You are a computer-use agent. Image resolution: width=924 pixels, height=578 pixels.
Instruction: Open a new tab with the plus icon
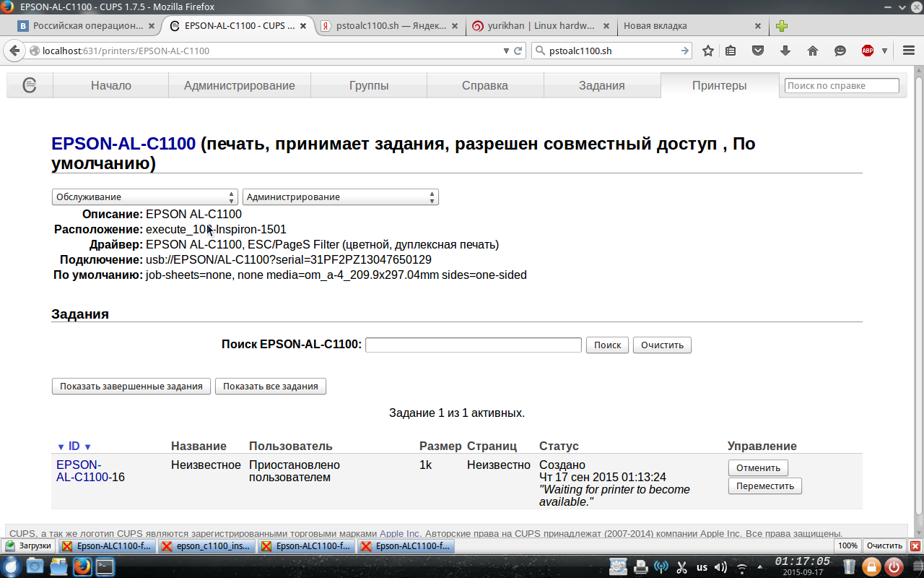782,26
